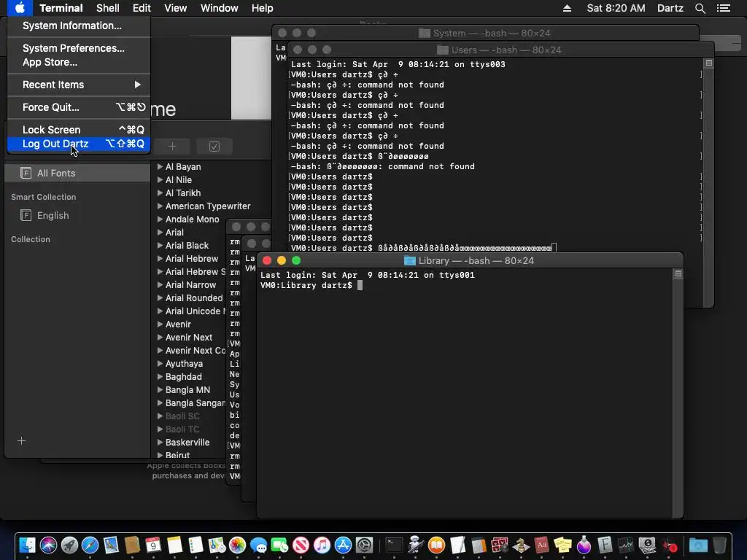747x560 pixels.
Task: Open System Preferences gear in dock
Action: point(365,545)
